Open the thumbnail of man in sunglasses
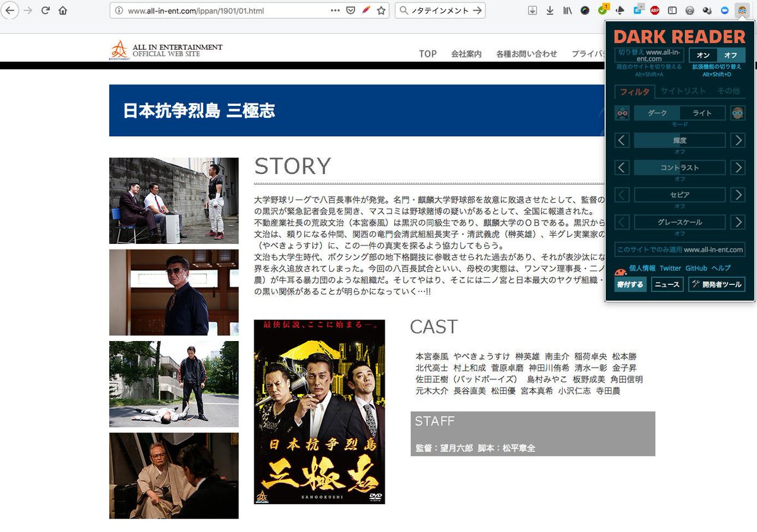 [174, 292]
